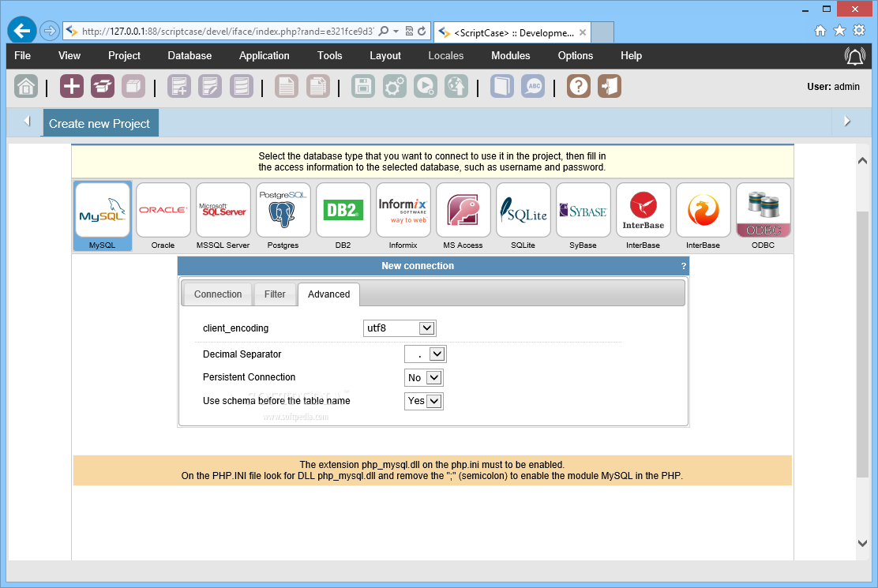Select the MySQL database type

pos(103,216)
